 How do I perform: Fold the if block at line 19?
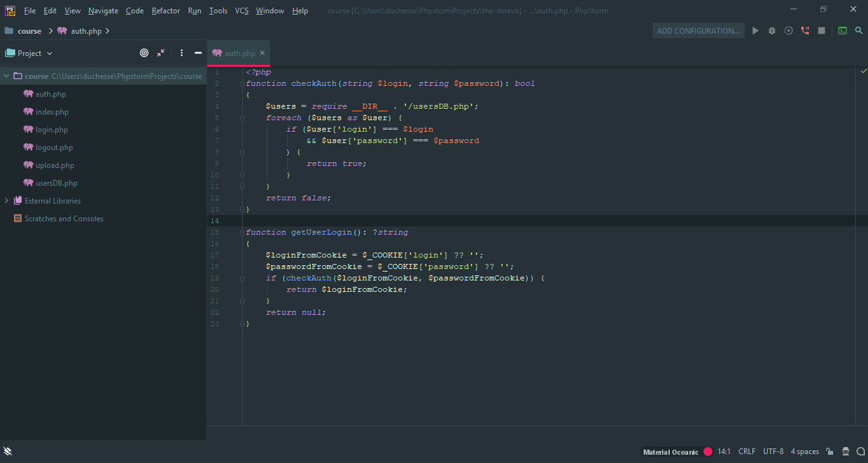pyautogui.click(x=243, y=278)
